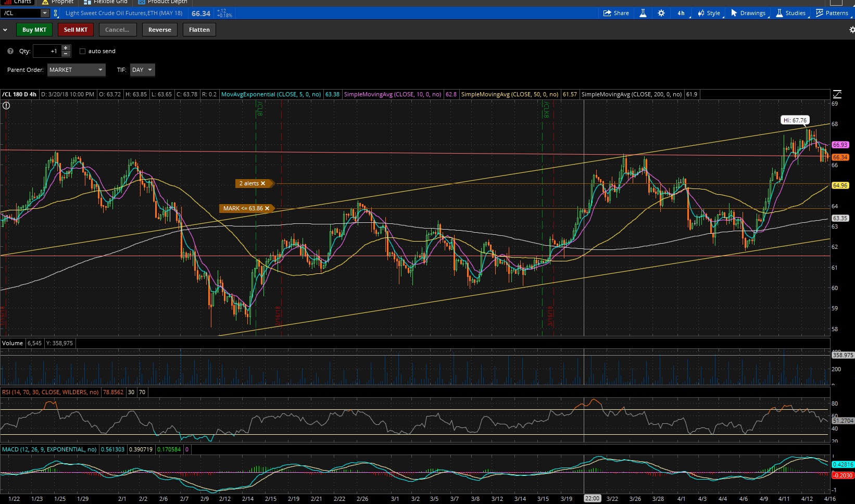Click the chart scale icon above price axis
The height and width of the screenshot is (504, 855).
pos(837,94)
